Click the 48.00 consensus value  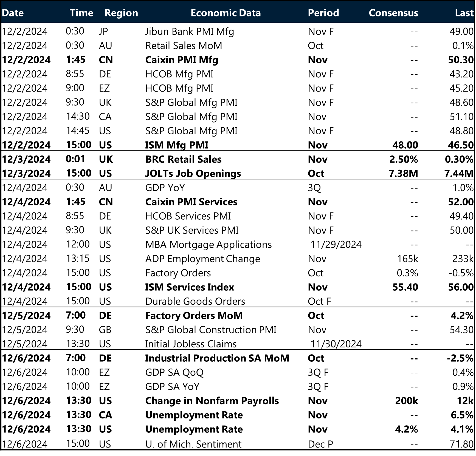(x=405, y=145)
